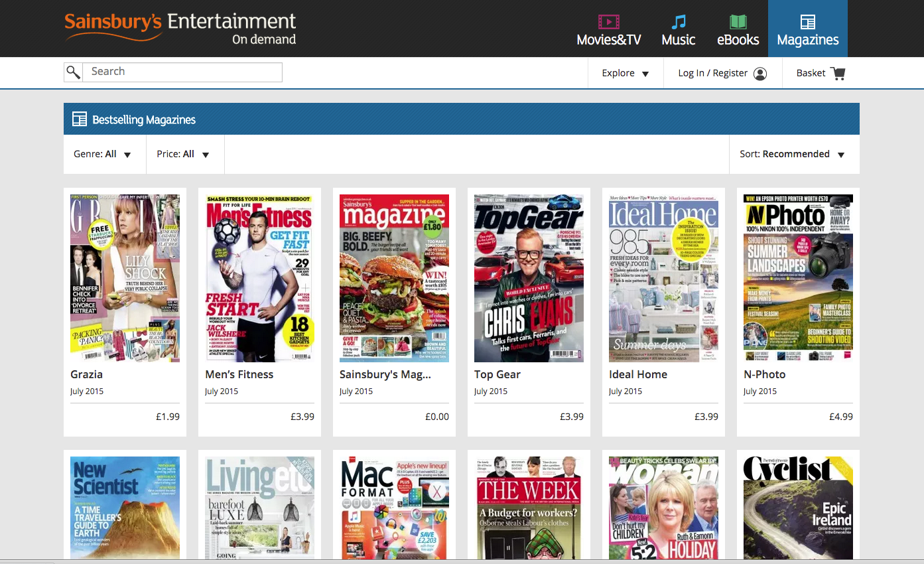Click the £0.00 price on Sainsbury's Magazine

coord(437,417)
